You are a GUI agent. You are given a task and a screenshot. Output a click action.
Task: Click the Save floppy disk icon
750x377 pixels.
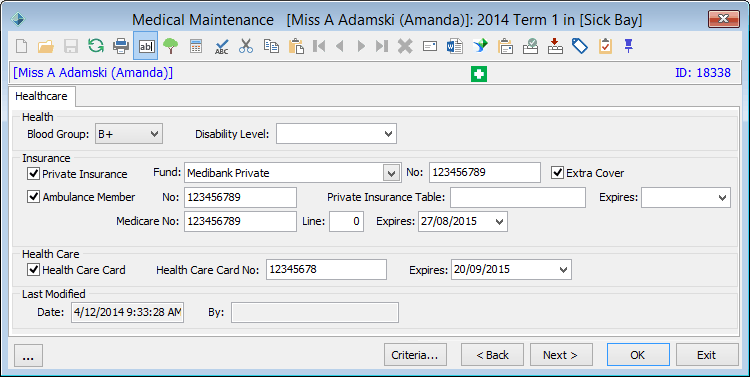[71, 46]
